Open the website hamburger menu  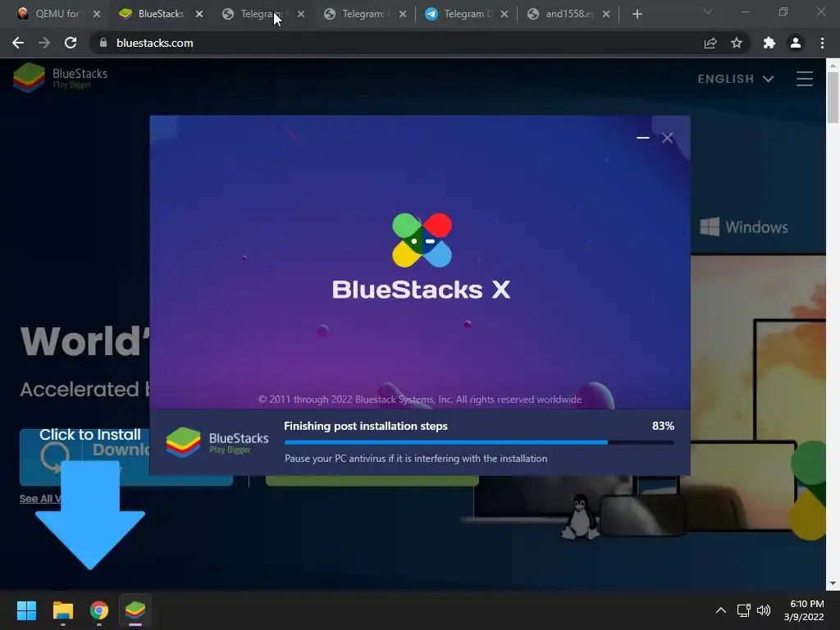coord(805,79)
